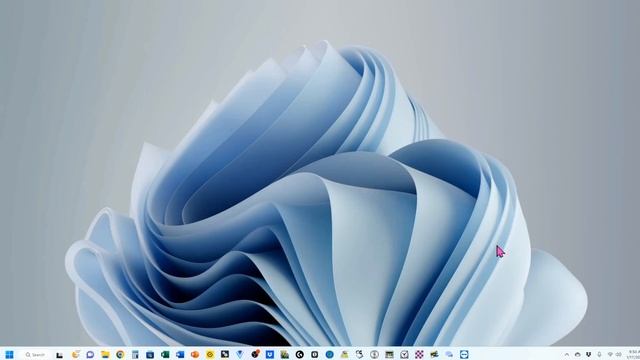The height and width of the screenshot is (360, 640).
Task: Open Google Chrome from the taskbar
Action: (x=120, y=354)
